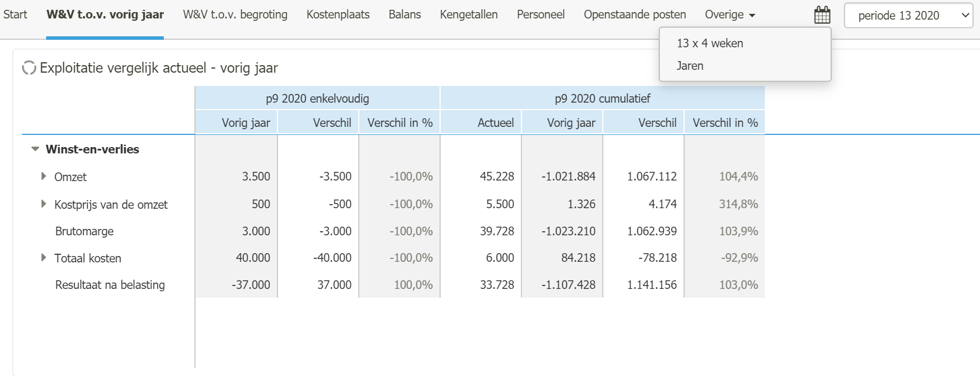Expand the Omzet row
The height and width of the screenshot is (376, 980).
(x=43, y=176)
